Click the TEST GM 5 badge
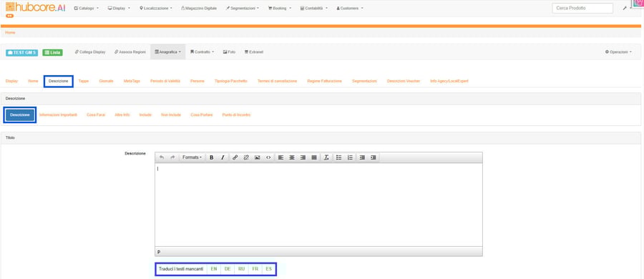This screenshot has width=644, height=279. tap(21, 53)
